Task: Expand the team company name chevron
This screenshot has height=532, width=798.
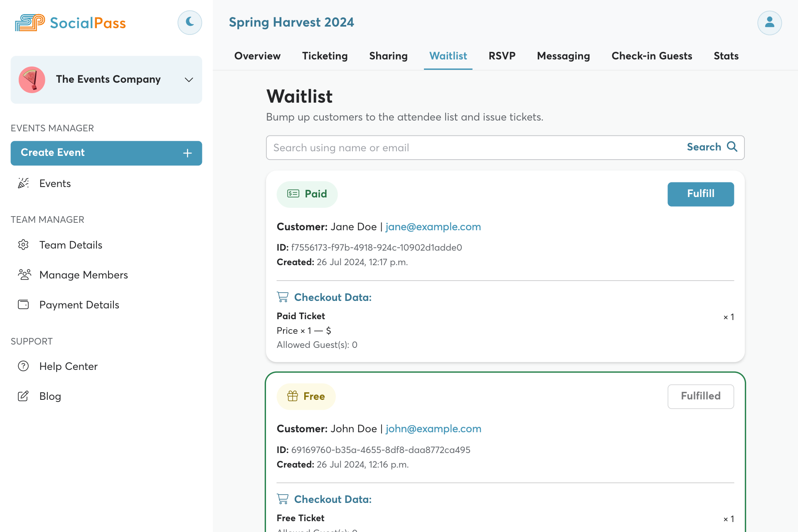Action: (x=188, y=79)
